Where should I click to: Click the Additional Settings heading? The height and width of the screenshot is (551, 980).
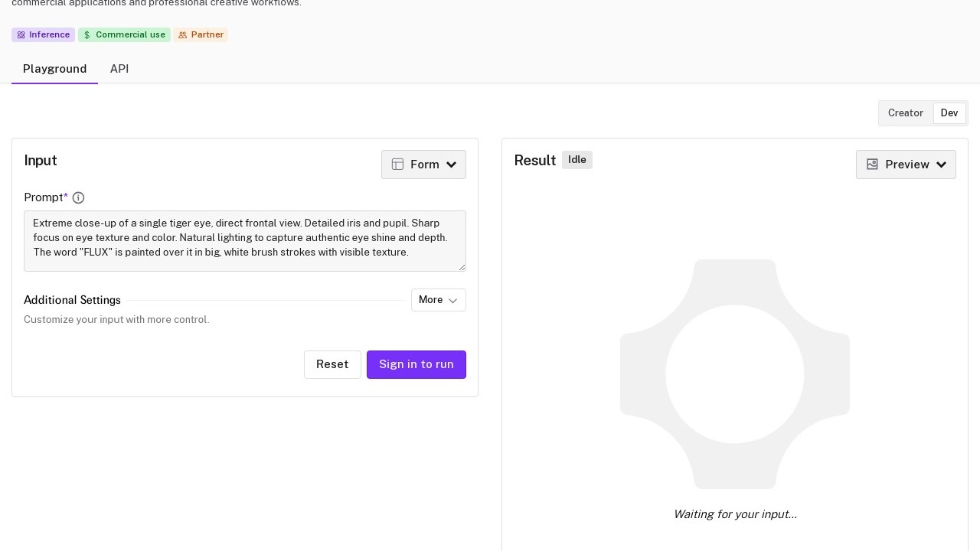(x=72, y=300)
